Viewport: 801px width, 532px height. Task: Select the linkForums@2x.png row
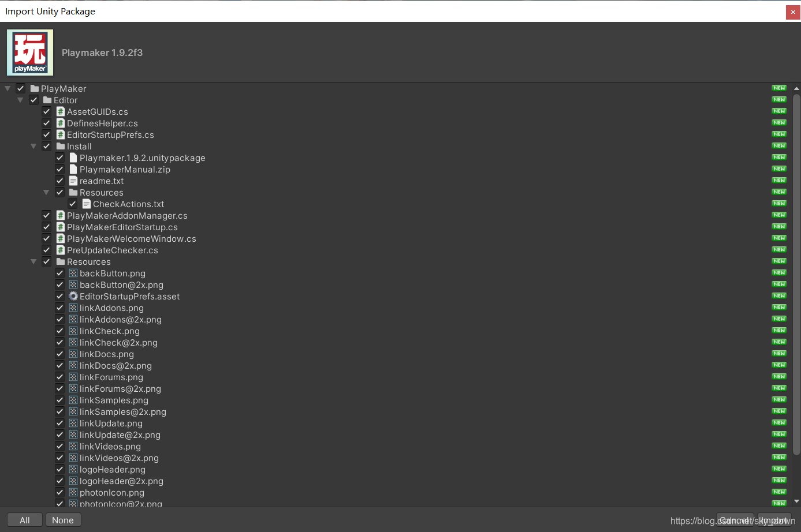pos(396,388)
